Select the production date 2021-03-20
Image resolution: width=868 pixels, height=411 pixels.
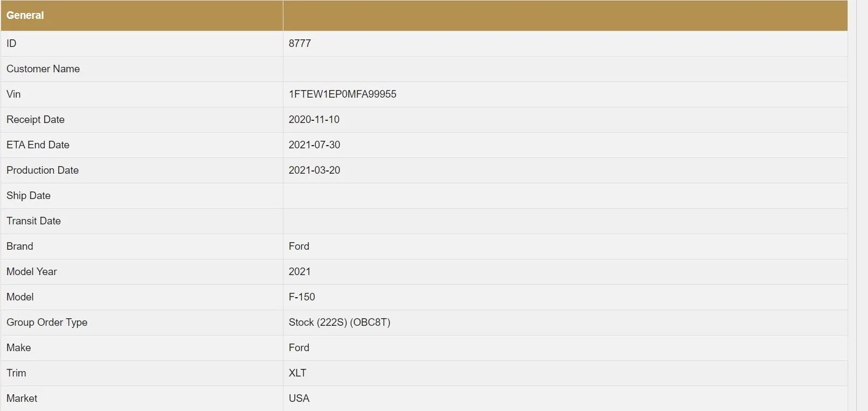[314, 170]
